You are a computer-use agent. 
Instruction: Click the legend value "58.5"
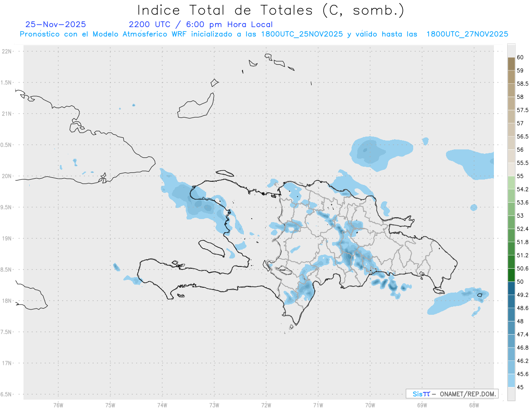(523, 84)
